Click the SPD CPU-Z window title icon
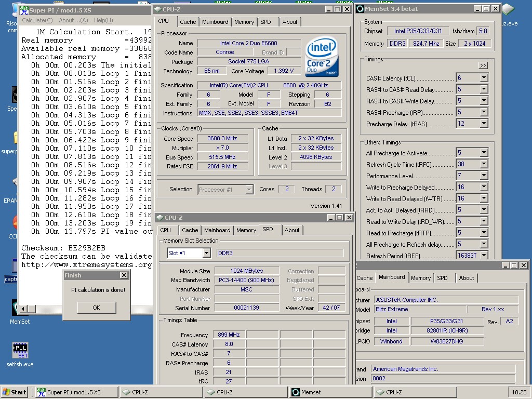The height and width of the screenshot is (399, 532). coord(160,218)
